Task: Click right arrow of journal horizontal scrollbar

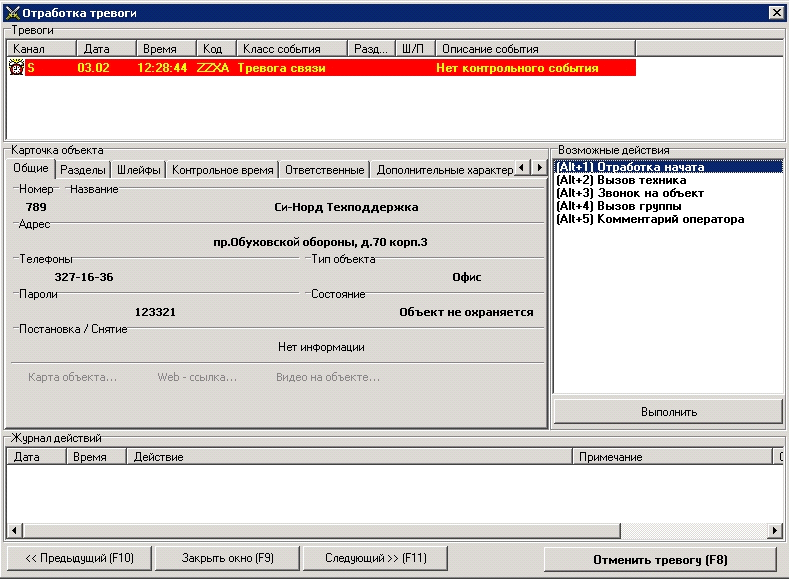Action: coord(775,530)
